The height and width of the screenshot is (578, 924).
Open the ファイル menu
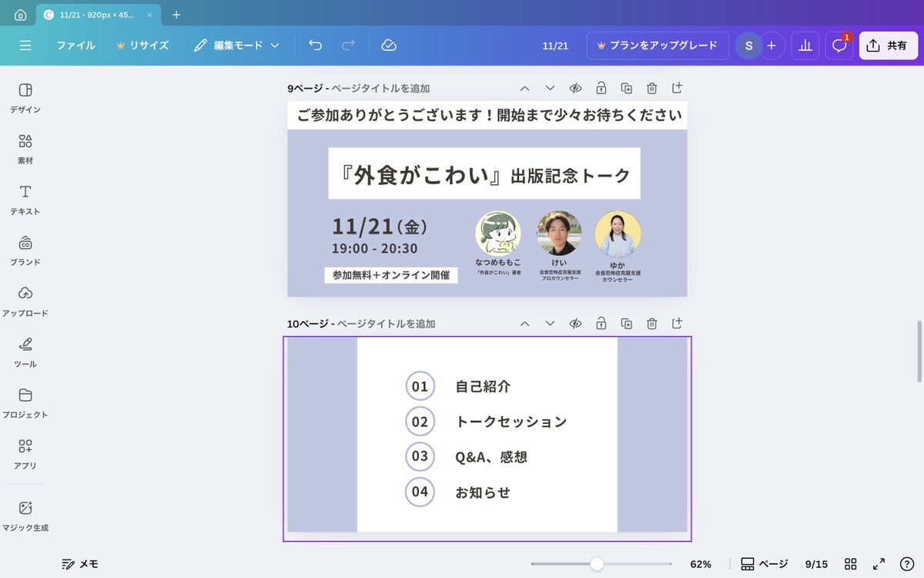75,45
